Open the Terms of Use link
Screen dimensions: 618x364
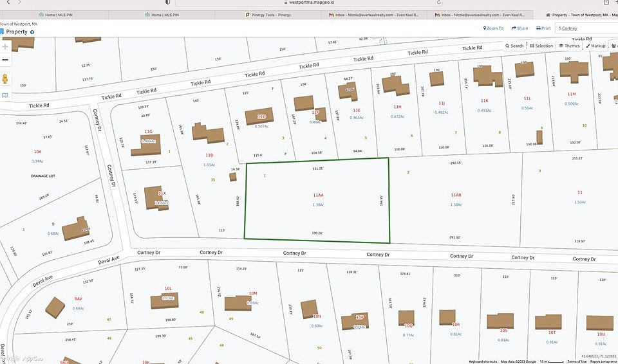point(577,361)
